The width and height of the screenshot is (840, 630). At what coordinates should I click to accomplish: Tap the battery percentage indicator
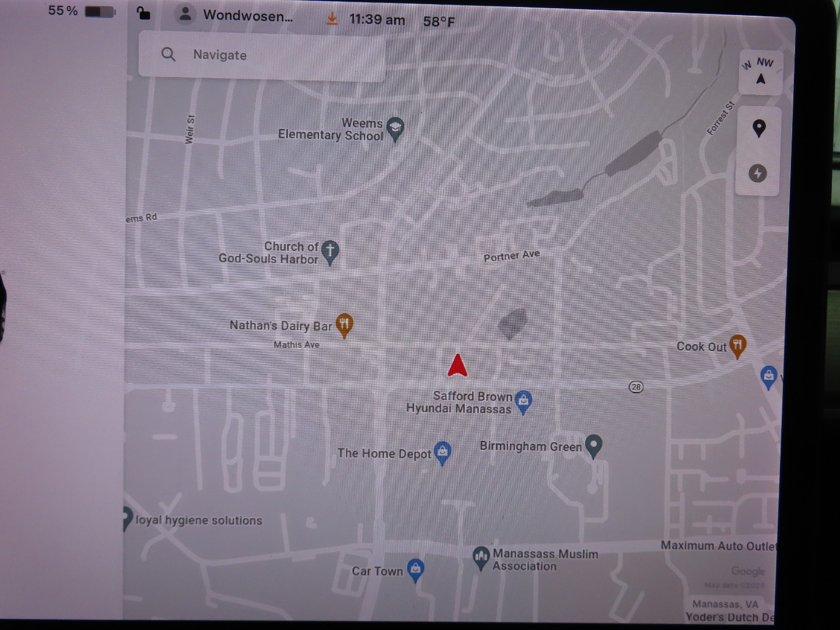(x=80, y=11)
